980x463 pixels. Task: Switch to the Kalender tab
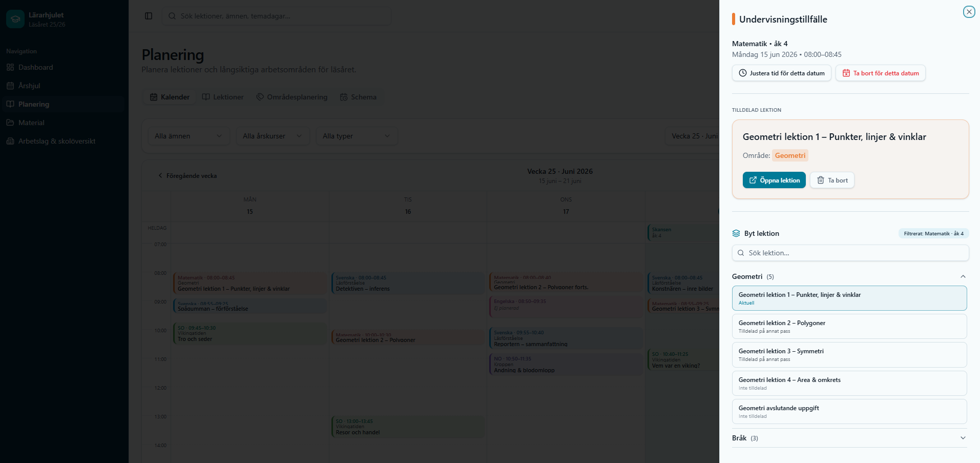170,97
